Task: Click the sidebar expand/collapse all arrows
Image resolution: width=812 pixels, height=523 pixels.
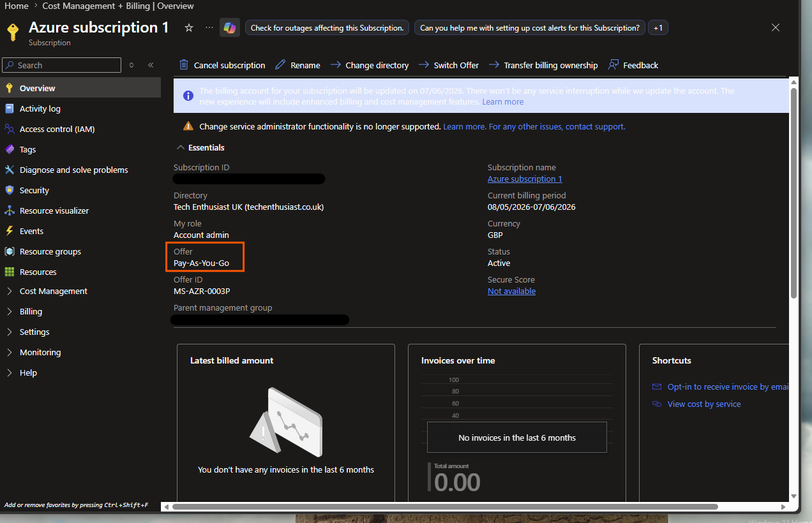Action: [132, 65]
